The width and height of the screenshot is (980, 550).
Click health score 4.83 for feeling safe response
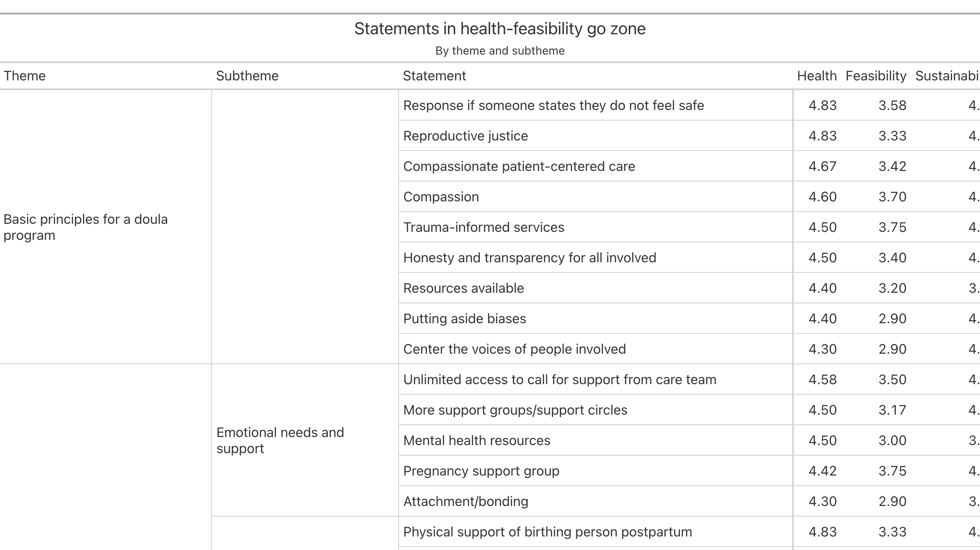pyautogui.click(x=823, y=105)
